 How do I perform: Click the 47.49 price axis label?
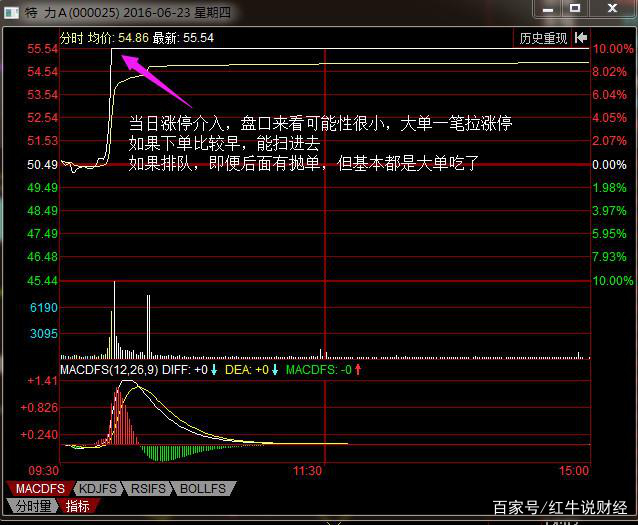(42, 234)
